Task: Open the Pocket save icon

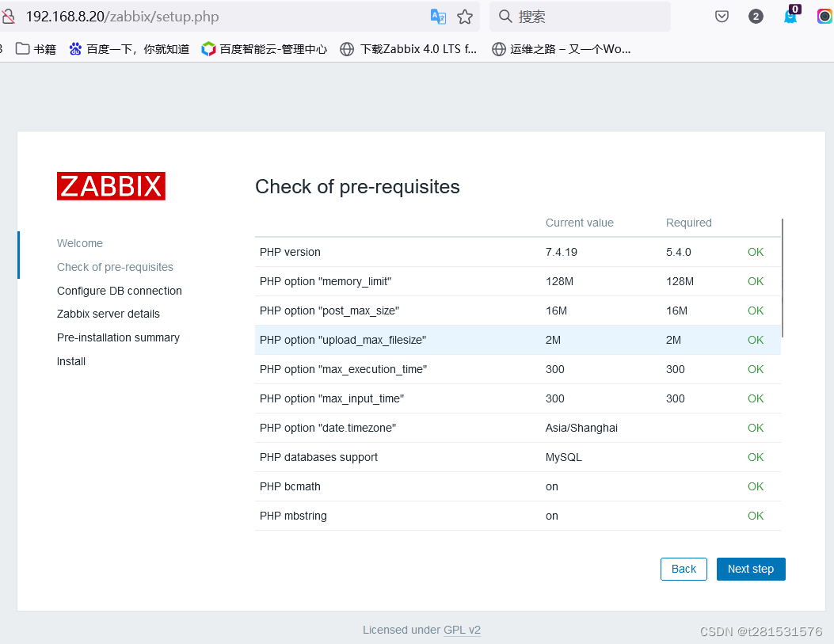Action: pos(722,17)
